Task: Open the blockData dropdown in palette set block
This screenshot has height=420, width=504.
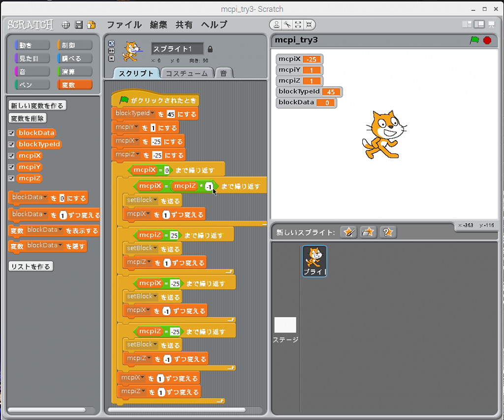Action: click(46, 198)
